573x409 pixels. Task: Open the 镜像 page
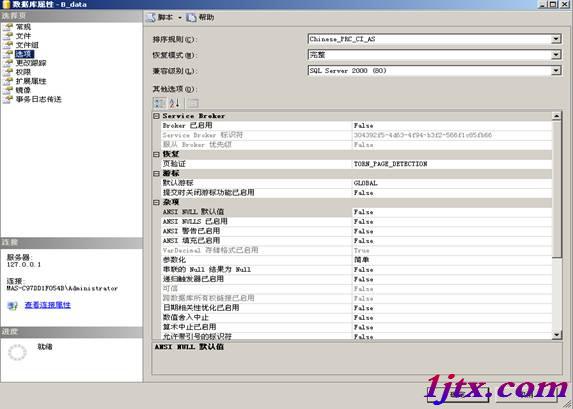coord(23,90)
